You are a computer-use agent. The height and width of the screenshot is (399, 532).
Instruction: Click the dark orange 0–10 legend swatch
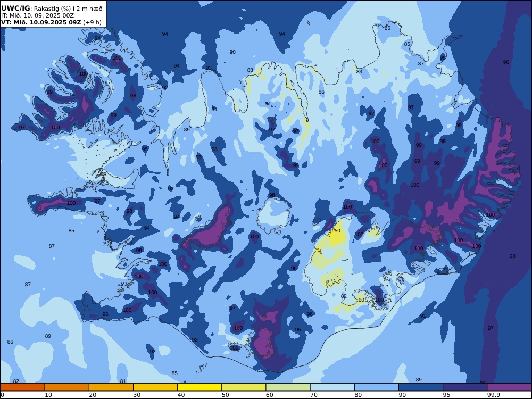pyautogui.click(x=23, y=387)
